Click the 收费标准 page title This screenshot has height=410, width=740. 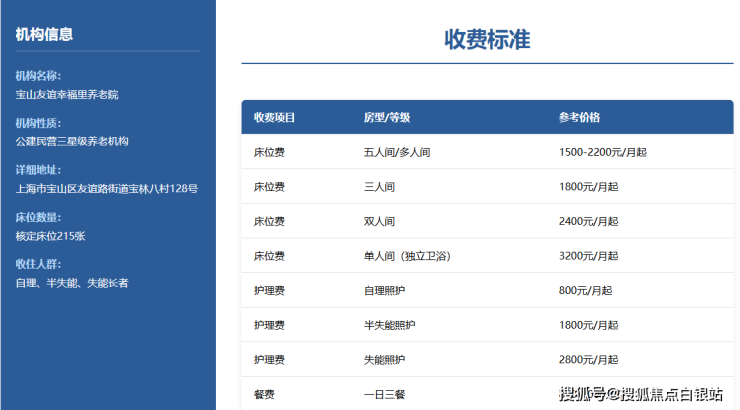pyautogui.click(x=487, y=39)
